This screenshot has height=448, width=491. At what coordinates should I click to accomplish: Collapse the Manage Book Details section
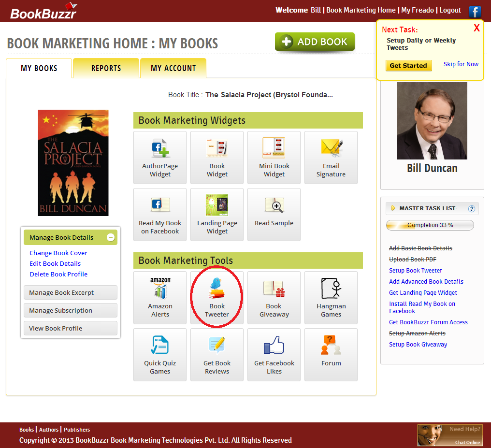111,237
